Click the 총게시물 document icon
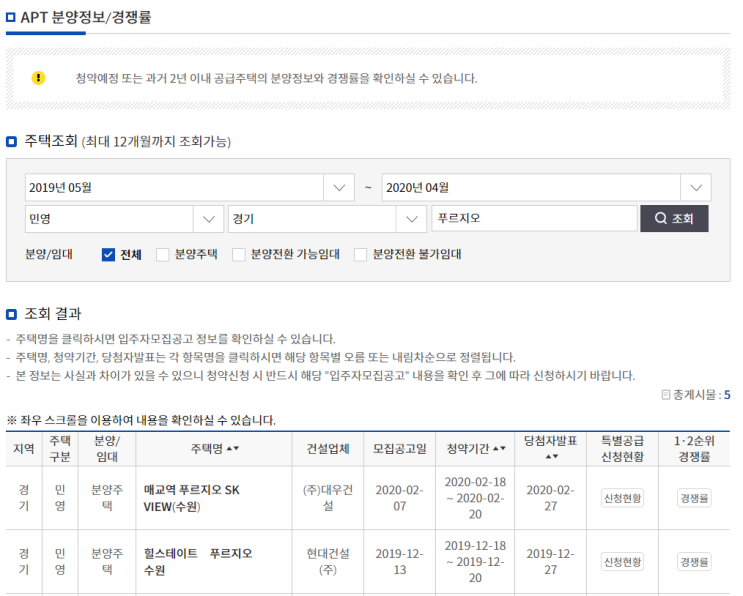 click(666, 395)
